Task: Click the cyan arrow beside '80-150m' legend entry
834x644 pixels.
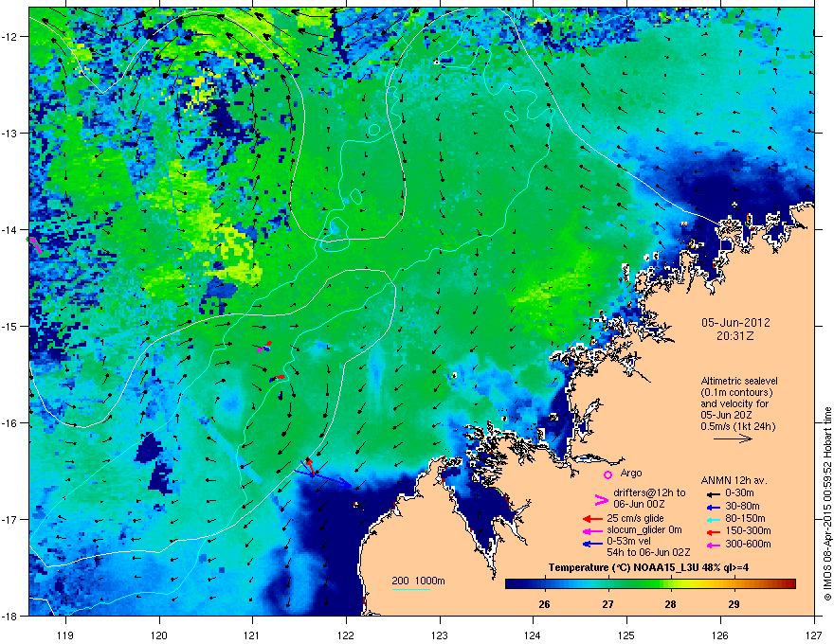Action: pos(714,520)
